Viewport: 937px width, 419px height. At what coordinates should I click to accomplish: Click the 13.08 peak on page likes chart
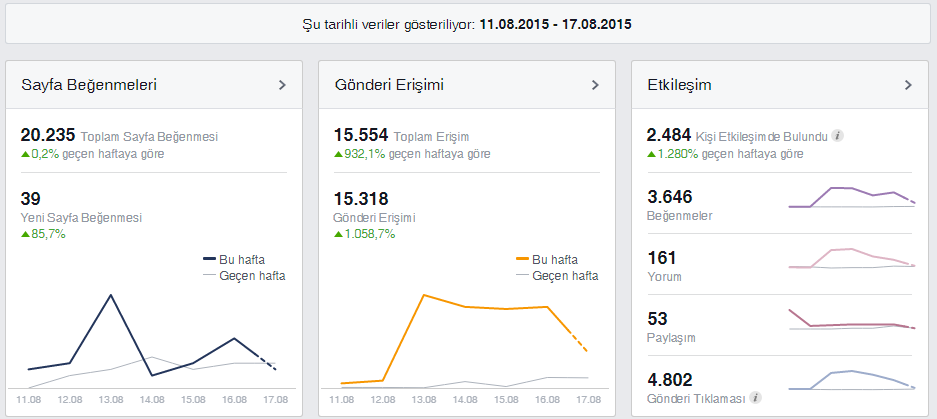point(111,295)
